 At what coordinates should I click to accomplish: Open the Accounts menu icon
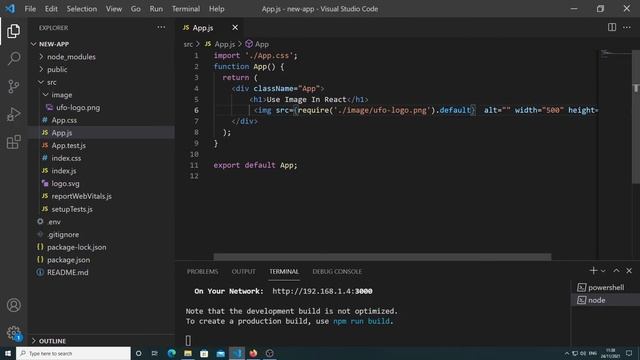point(13,305)
